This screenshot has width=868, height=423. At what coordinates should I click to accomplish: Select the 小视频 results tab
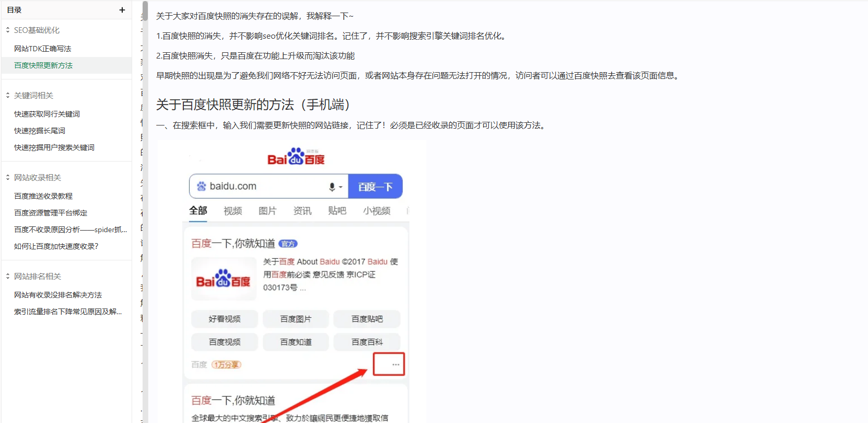(x=377, y=211)
